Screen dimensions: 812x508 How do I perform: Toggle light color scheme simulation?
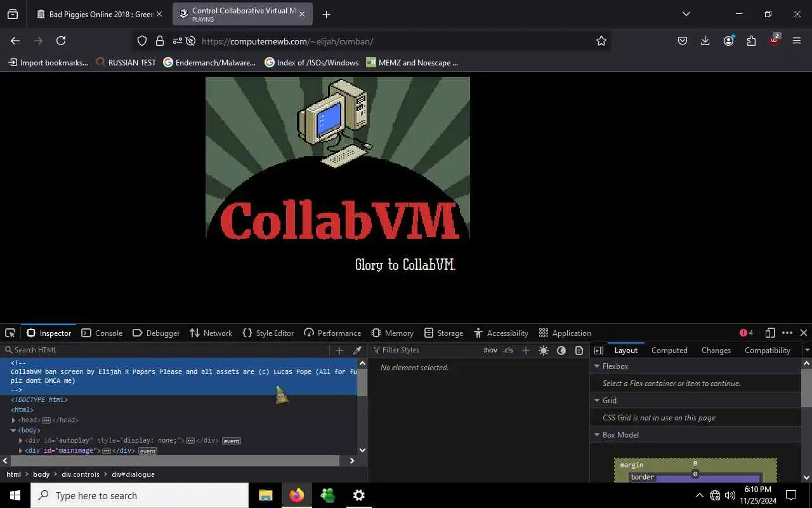pyautogui.click(x=544, y=350)
